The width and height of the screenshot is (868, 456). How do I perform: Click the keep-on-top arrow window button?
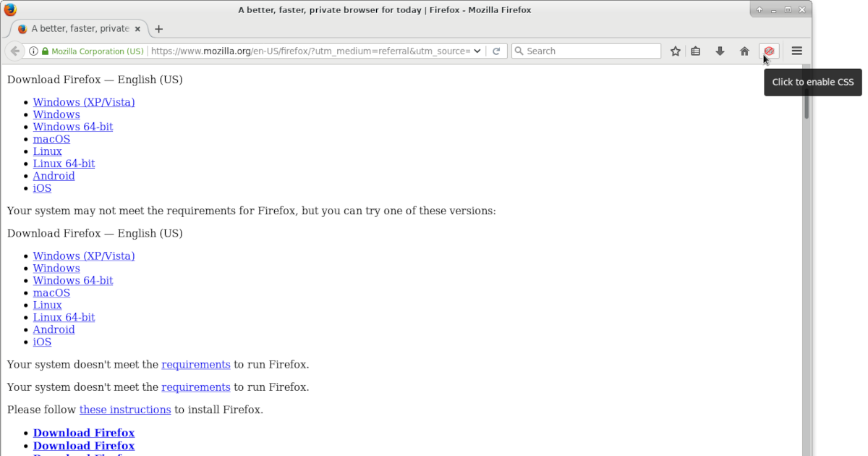[759, 9]
